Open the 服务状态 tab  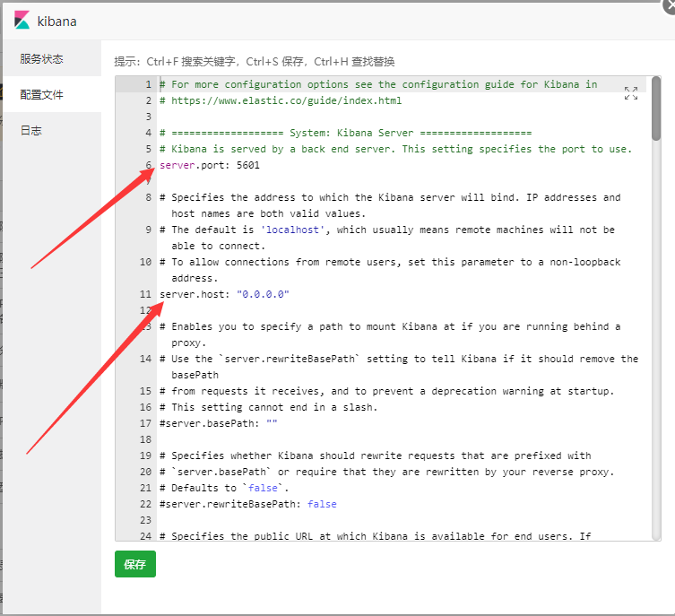(52, 58)
